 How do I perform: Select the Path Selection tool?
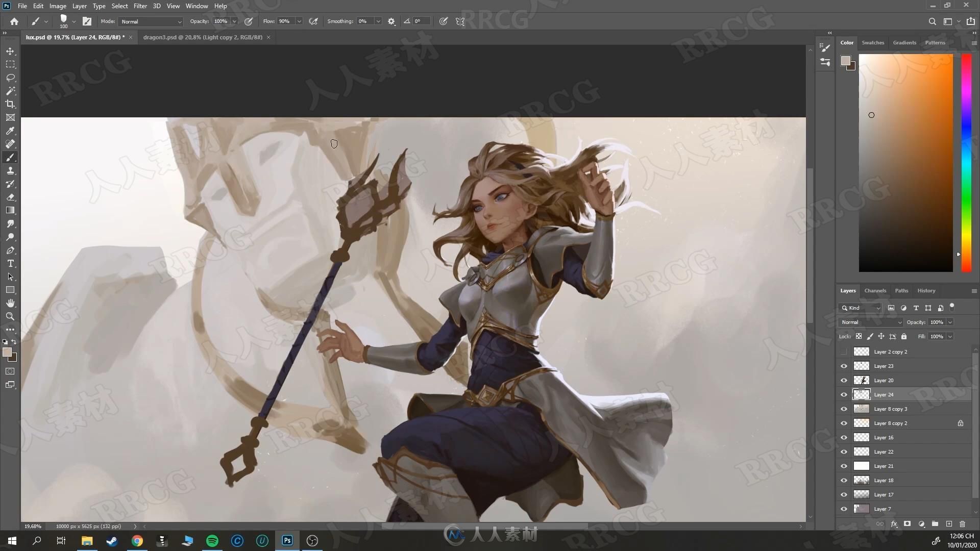tap(10, 277)
